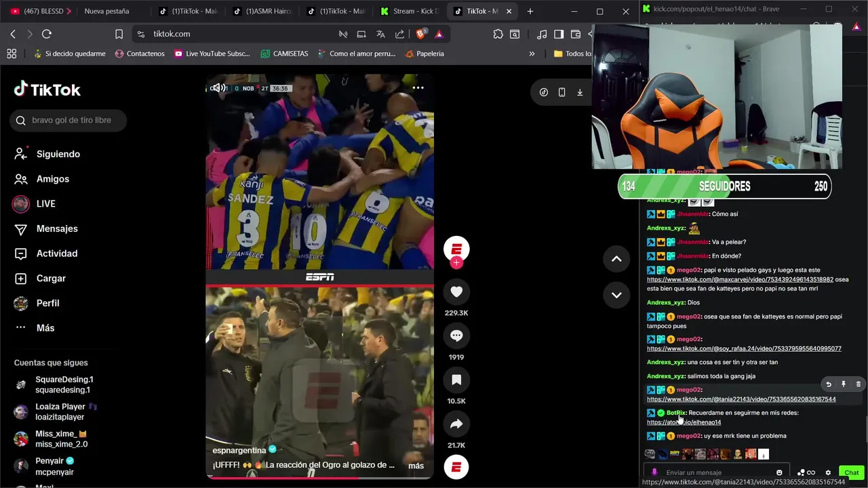
Task: Open the 'Todos los' bookmarks folder
Action: (x=572, y=54)
